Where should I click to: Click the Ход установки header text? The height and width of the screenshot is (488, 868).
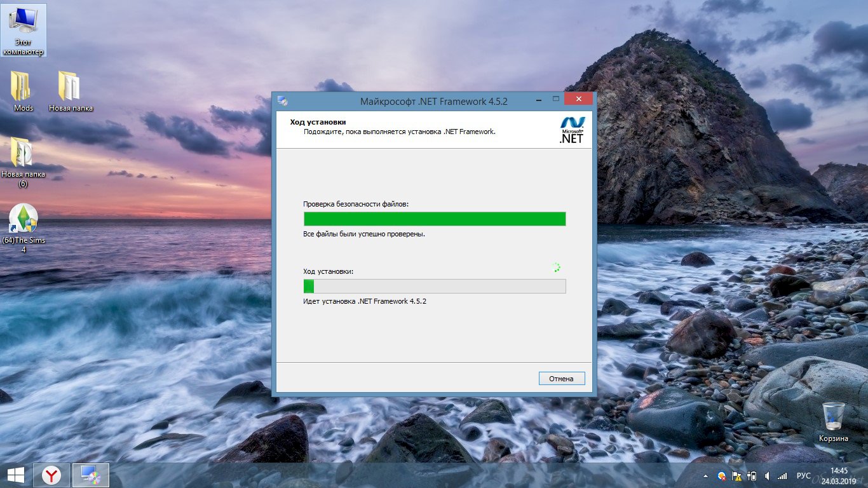pos(318,122)
